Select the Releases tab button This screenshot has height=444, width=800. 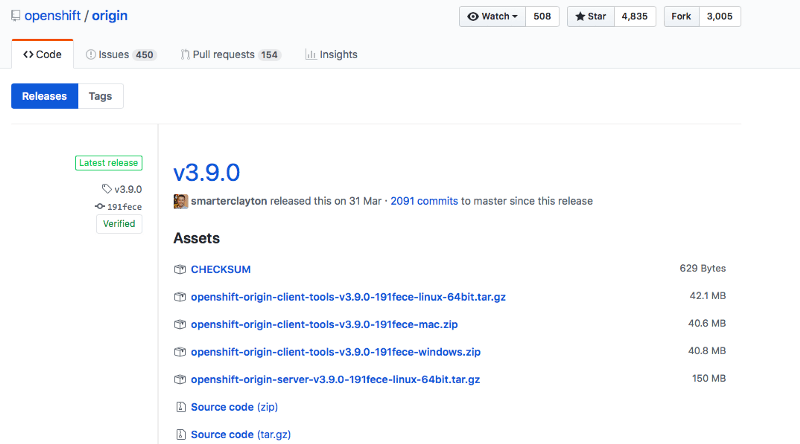(x=44, y=96)
